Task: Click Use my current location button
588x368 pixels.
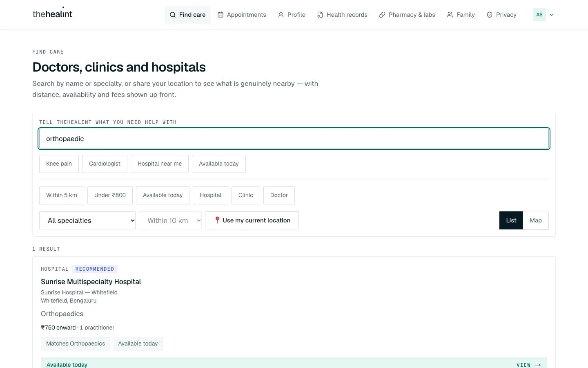Action: tap(252, 220)
